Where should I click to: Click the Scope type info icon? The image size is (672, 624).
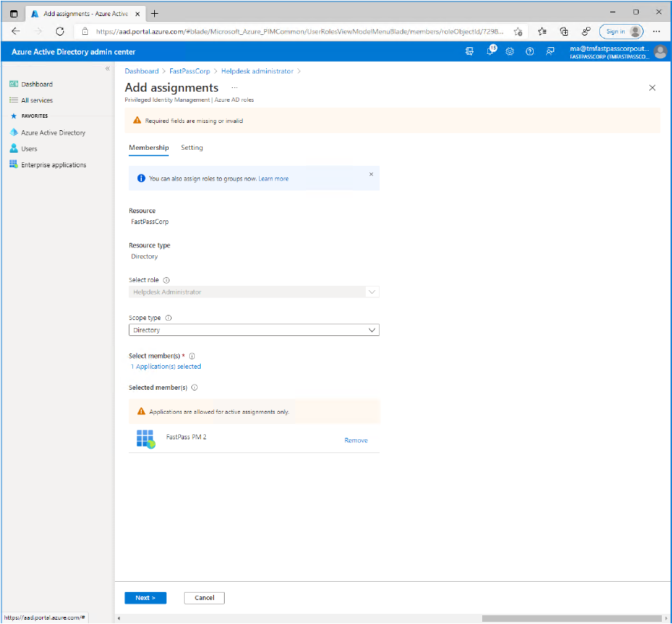pyautogui.click(x=169, y=318)
